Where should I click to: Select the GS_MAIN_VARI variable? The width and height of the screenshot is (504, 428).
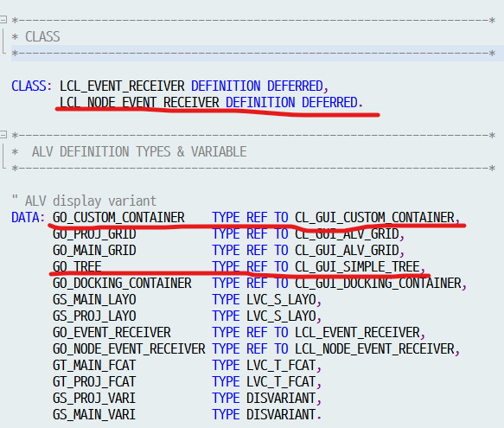[x=94, y=414]
